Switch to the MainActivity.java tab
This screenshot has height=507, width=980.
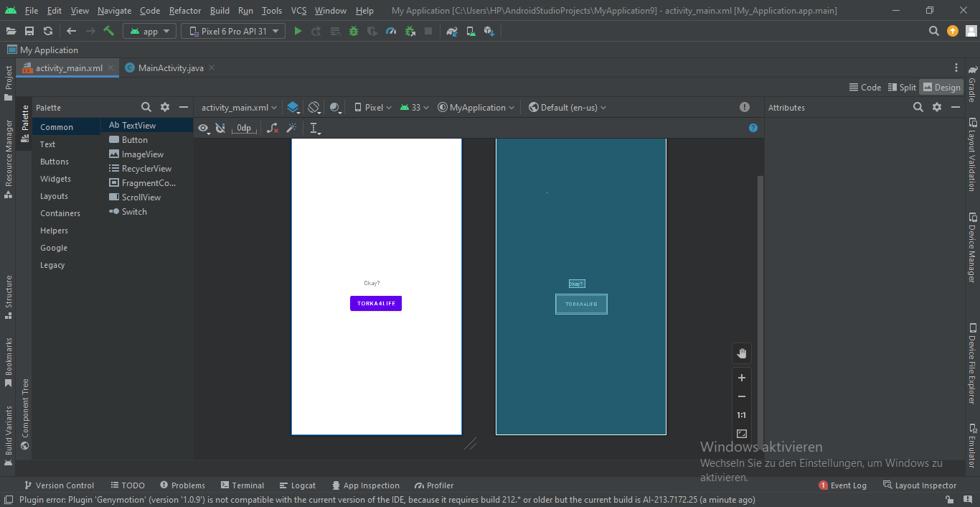pyautogui.click(x=171, y=68)
